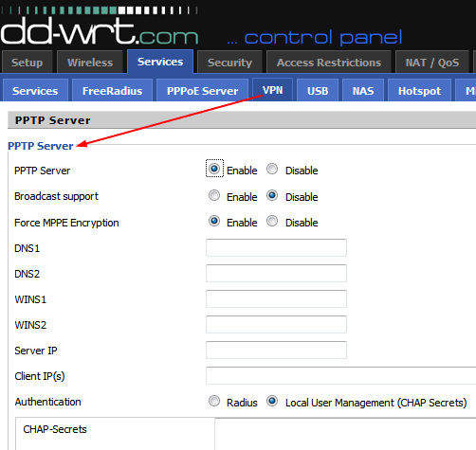
Task: Open the Setup main tab
Action: click(x=27, y=63)
